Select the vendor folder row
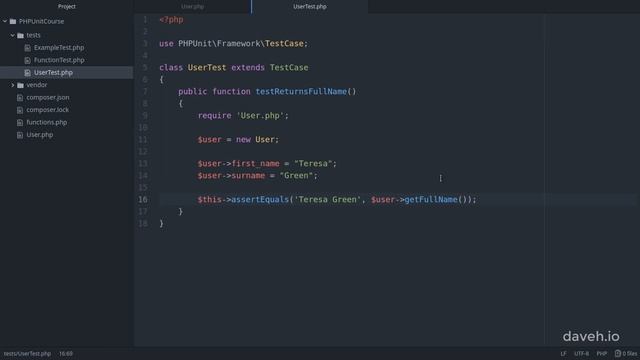 tap(67, 85)
